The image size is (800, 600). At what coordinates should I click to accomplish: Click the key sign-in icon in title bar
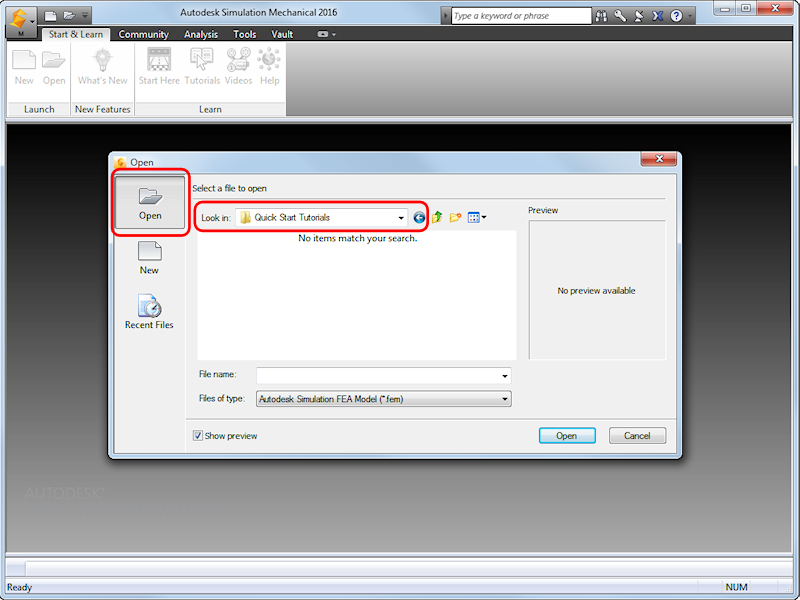(620, 16)
